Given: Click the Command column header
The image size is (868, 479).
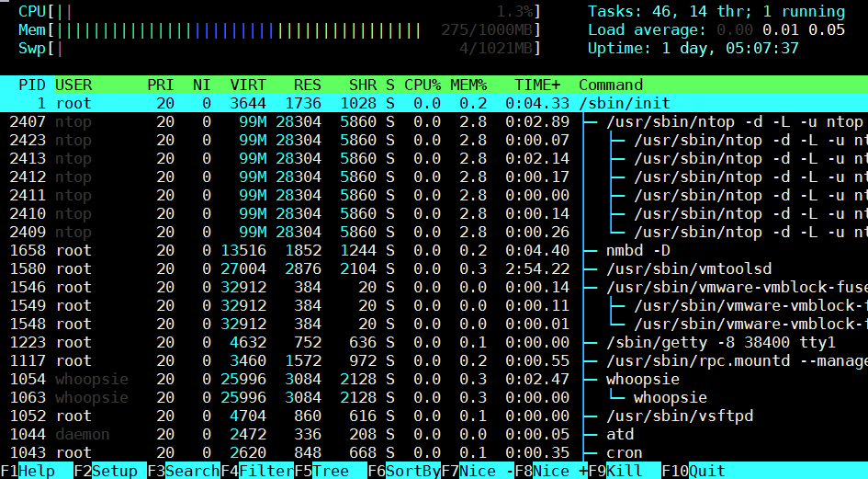Looking at the screenshot, I should click(x=611, y=85).
